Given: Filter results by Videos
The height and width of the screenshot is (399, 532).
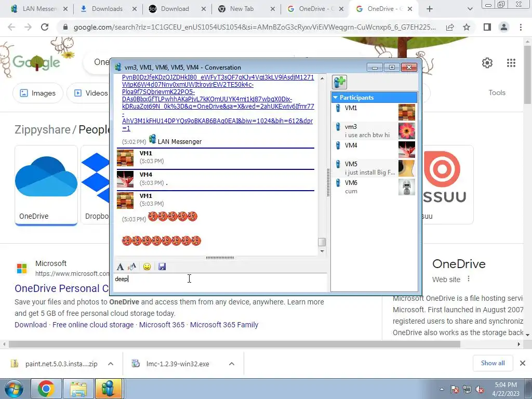Looking at the screenshot, I should pos(90,93).
